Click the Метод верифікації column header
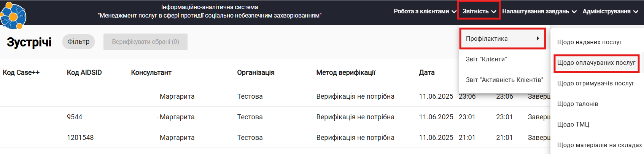Screen dimensions: 644x154 [346, 72]
